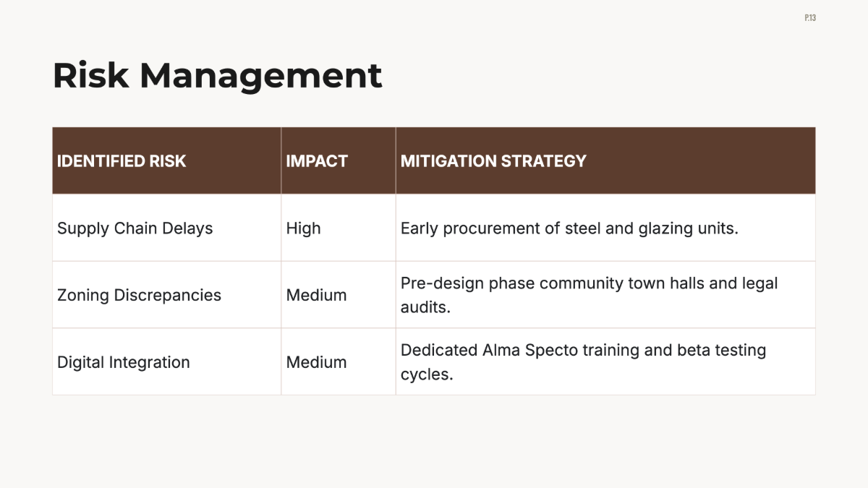Click the word cycles in the last row

tap(427, 374)
